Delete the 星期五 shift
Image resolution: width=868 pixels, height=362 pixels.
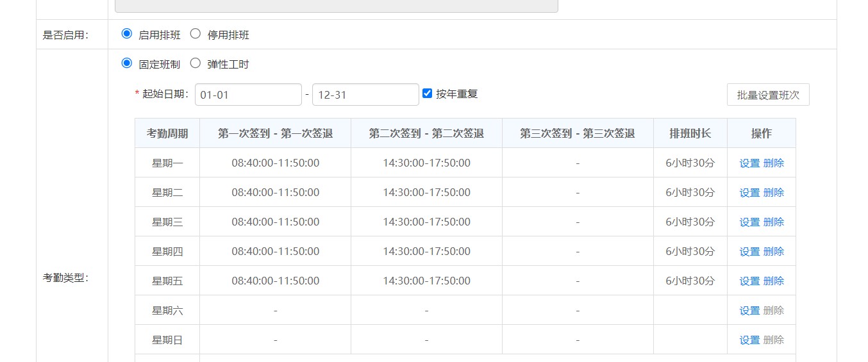tap(774, 281)
